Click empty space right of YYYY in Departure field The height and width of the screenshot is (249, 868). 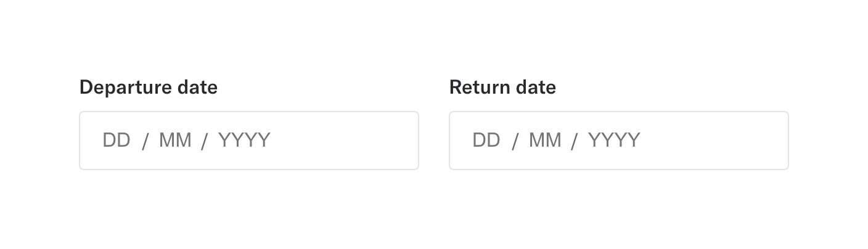[345, 141]
